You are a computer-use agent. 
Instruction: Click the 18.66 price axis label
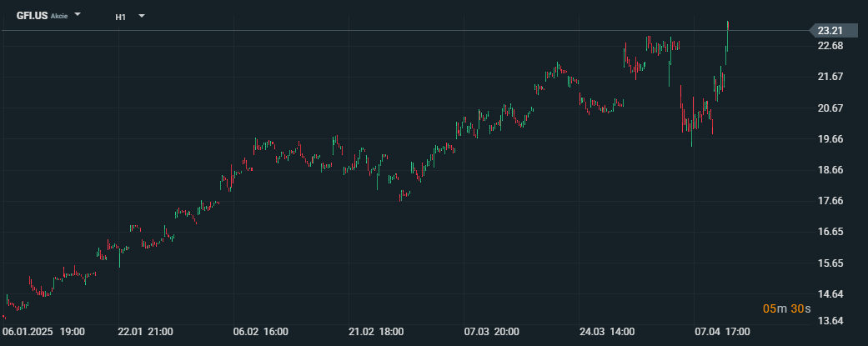click(830, 170)
